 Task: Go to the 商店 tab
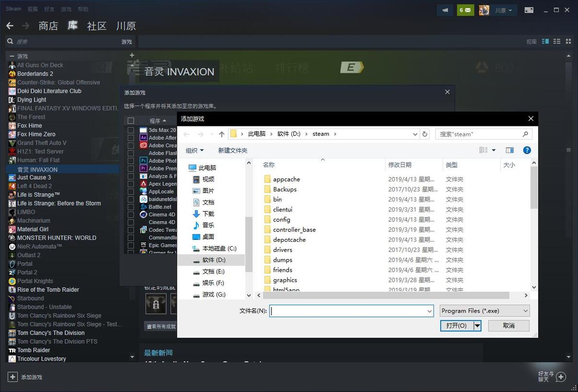click(48, 26)
